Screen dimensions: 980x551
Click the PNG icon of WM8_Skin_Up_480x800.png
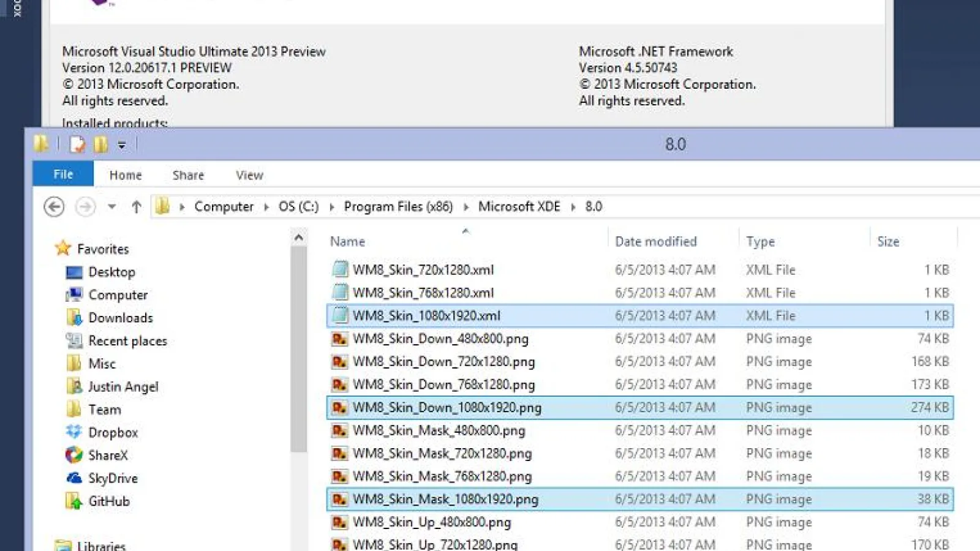[339, 522]
